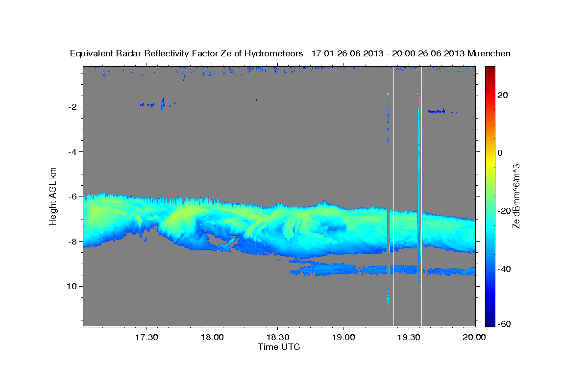This screenshot has height=392, width=588.
Task: Click the plot title "Equivalent Radar Reflectivity Factor Ze of Hydrometeors"
Action: [187, 54]
